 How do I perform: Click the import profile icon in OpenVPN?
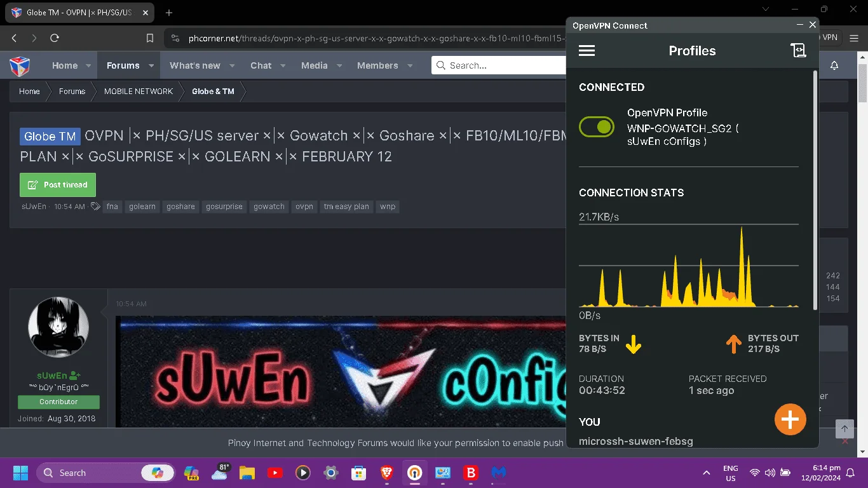click(x=798, y=51)
